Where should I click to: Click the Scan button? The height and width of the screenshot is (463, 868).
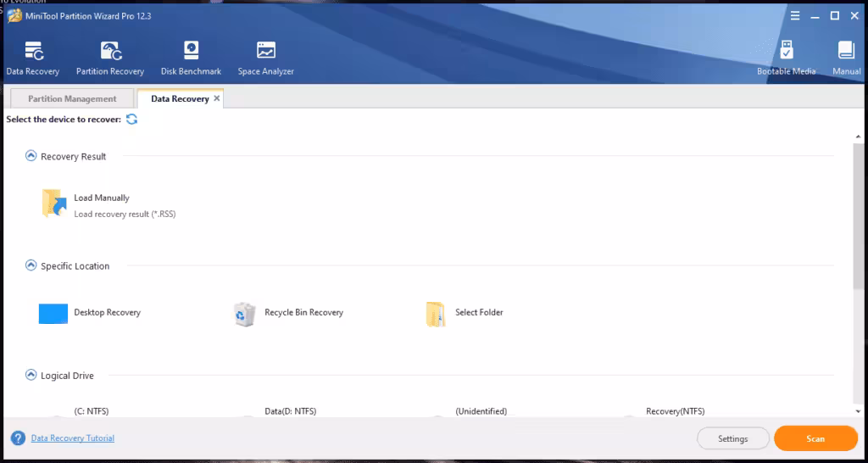pos(815,438)
